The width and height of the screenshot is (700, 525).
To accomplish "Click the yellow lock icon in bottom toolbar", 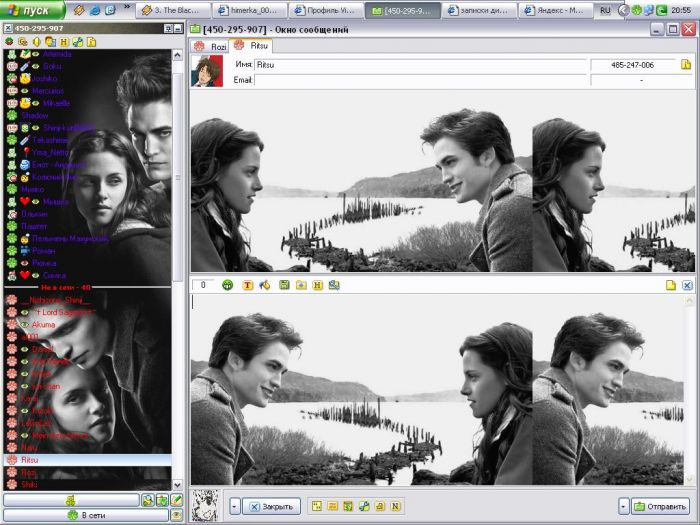I will pyautogui.click(x=379, y=506).
